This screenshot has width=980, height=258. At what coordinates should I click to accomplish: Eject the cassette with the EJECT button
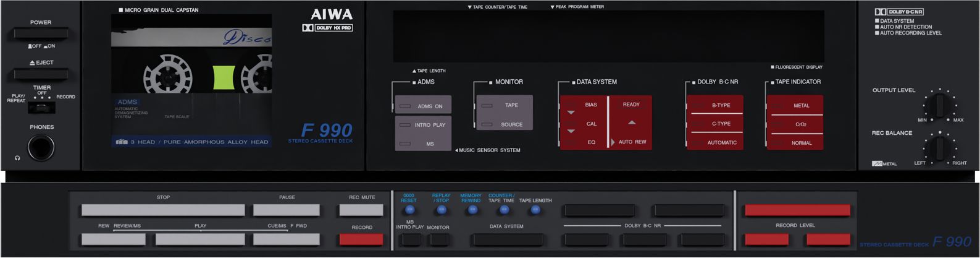coord(41,74)
